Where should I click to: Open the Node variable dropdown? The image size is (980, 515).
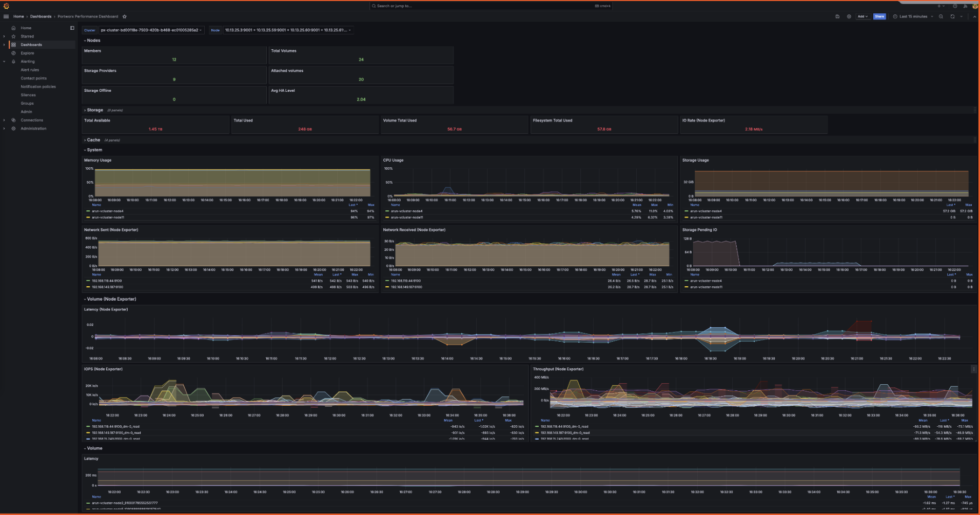point(288,30)
